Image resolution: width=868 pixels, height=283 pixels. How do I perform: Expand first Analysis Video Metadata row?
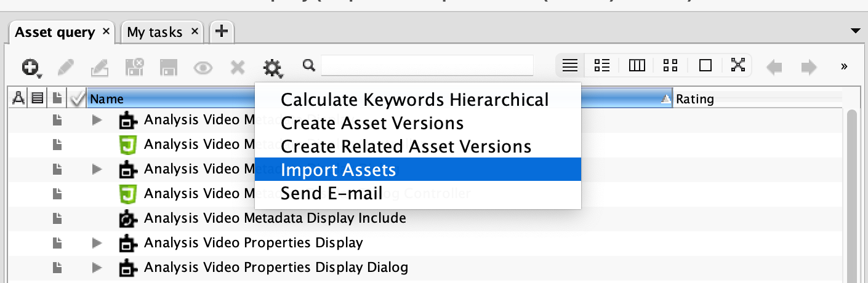pyautogui.click(x=96, y=120)
